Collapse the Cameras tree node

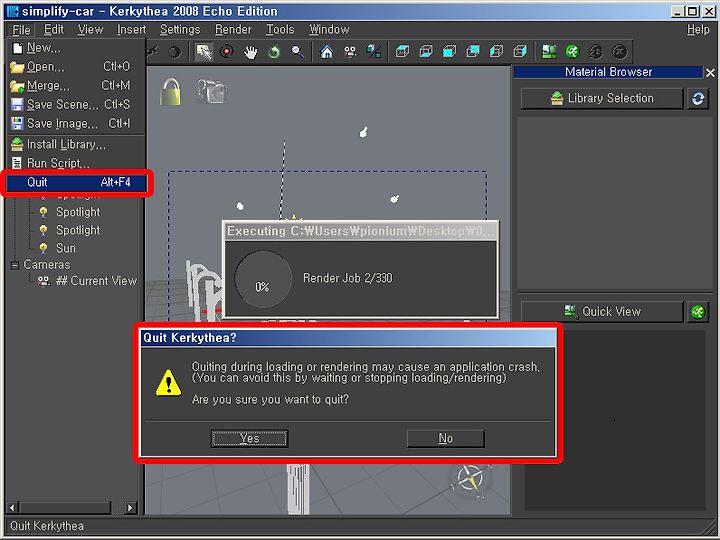[x=15, y=265]
